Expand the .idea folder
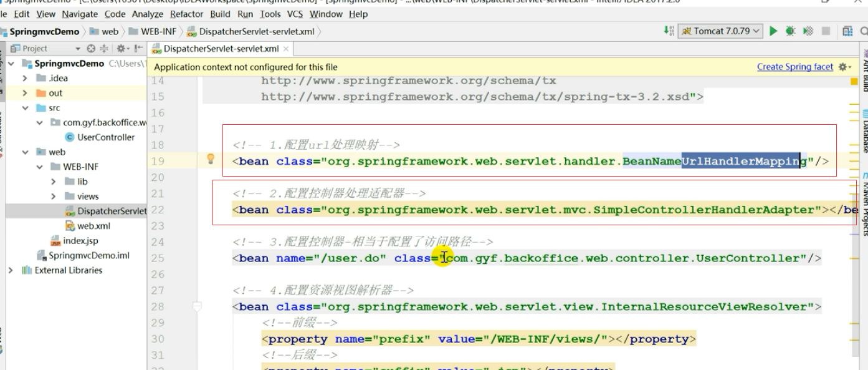868x370 pixels. coord(25,78)
